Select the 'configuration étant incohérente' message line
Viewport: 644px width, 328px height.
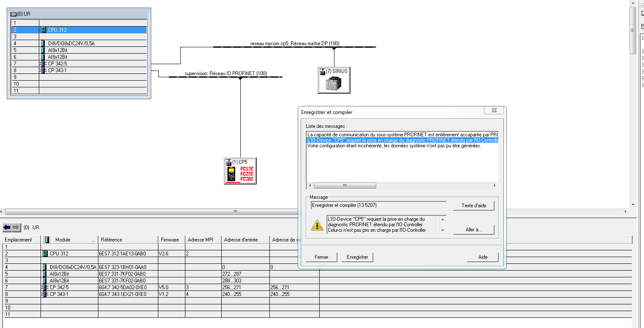point(394,146)
